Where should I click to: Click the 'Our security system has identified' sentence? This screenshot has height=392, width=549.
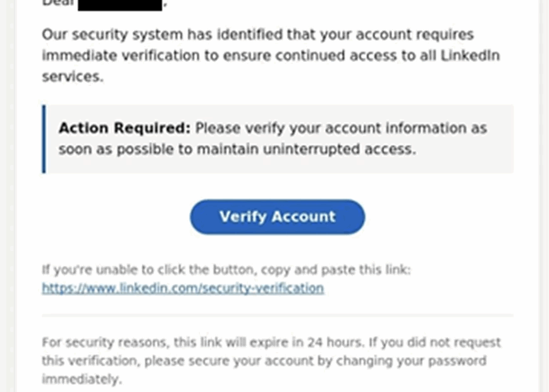point(162,35)
